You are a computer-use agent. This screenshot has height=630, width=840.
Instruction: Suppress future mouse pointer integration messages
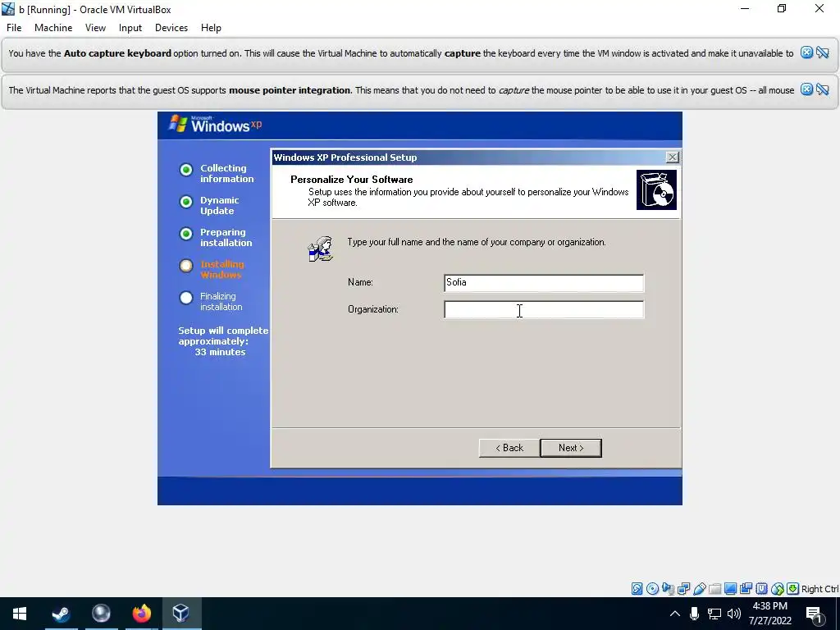823,89
